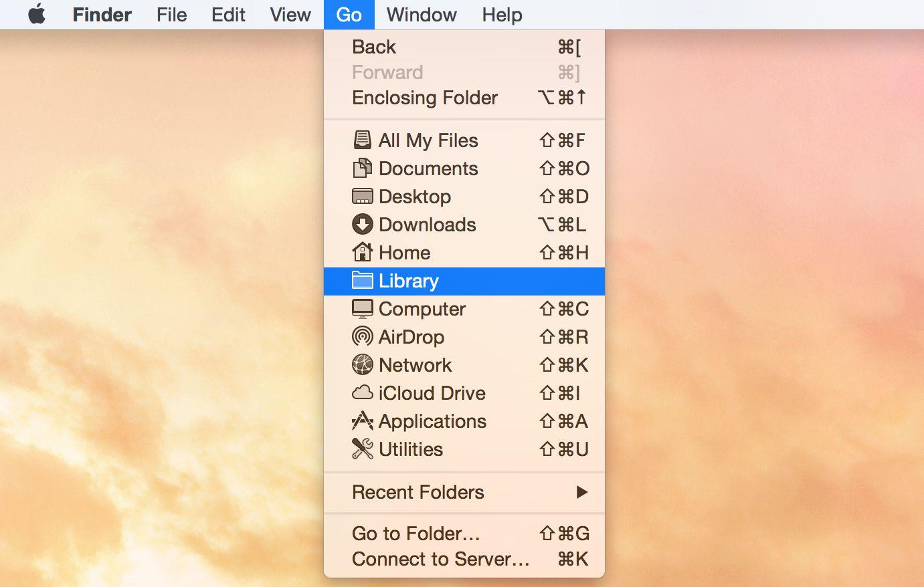Viewport: 924px width, 587px height.
Task: Click the Utilities wrench icon
Action: [362, 449]
